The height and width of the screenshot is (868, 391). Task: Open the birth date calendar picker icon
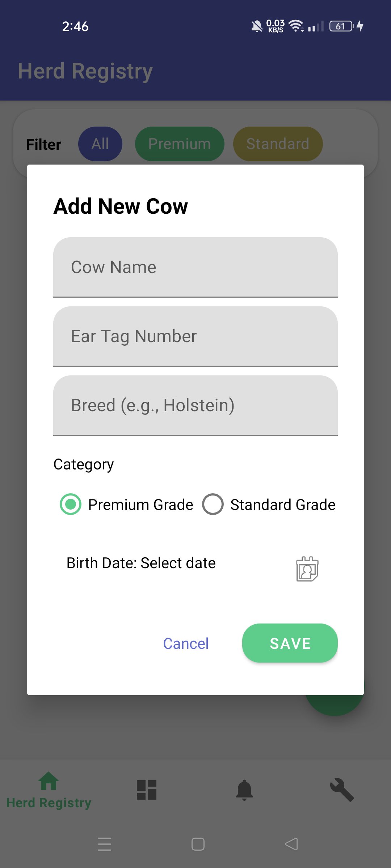307,569
